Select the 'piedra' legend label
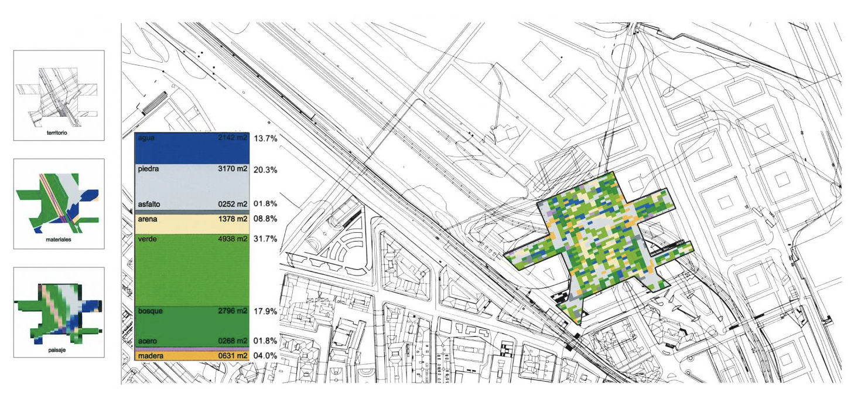The image size is (868, 408). click(149, 169)
